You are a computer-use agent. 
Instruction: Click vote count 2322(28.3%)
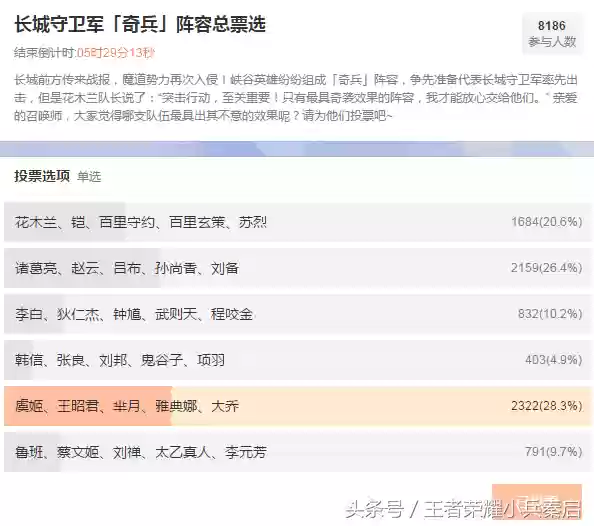point(547,406)
